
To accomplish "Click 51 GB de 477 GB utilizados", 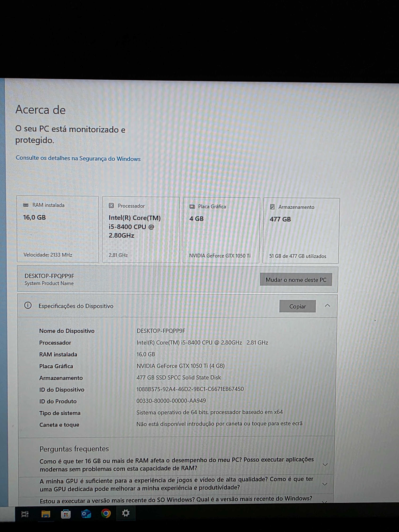I will [298, 256].
